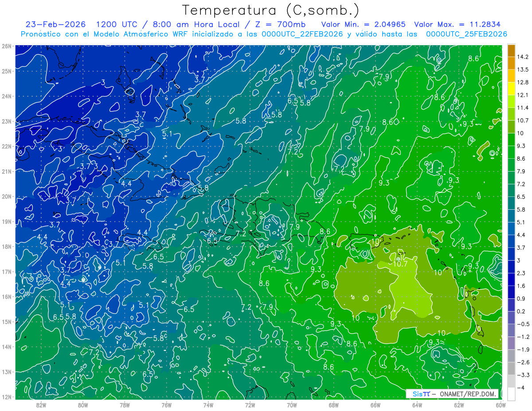The height and width of the screenshot is (411, 532).
Task: Click the '78W' longitude axis label
Action: [x=125, y=404]
